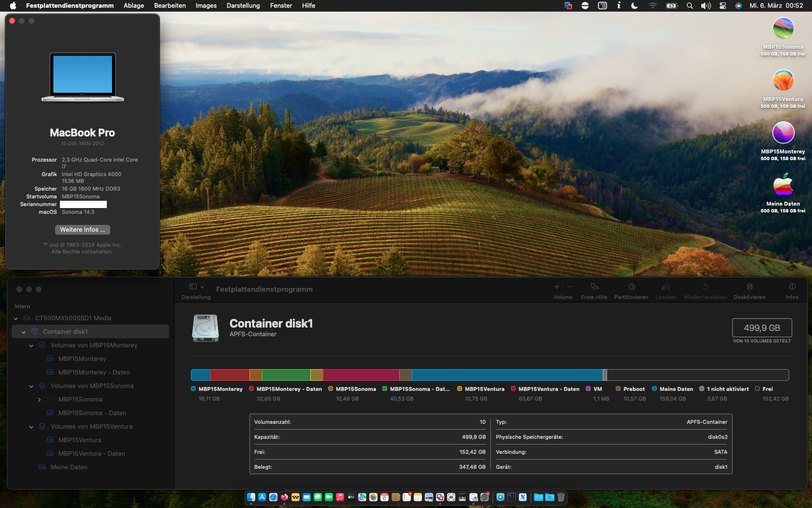
Task: Click the date and time in menu bar
Action: 776,6
